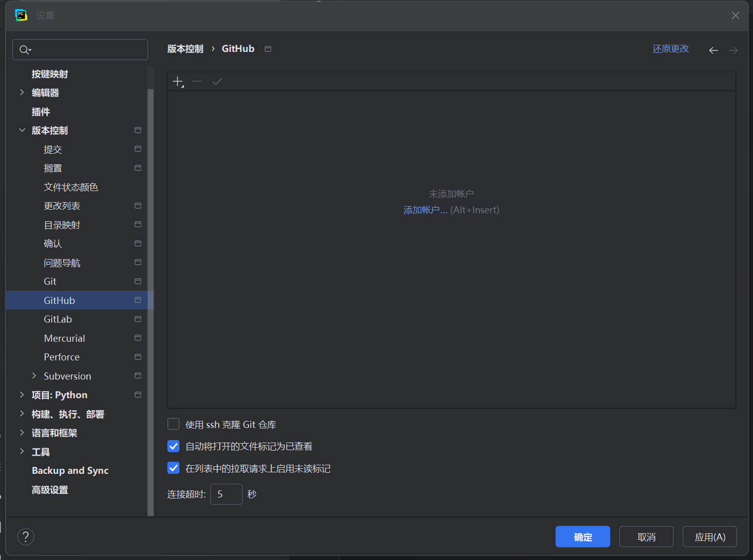Click the add account plus icon
Image resolution: width=753 pixels, height=560 pixels.
178,82
